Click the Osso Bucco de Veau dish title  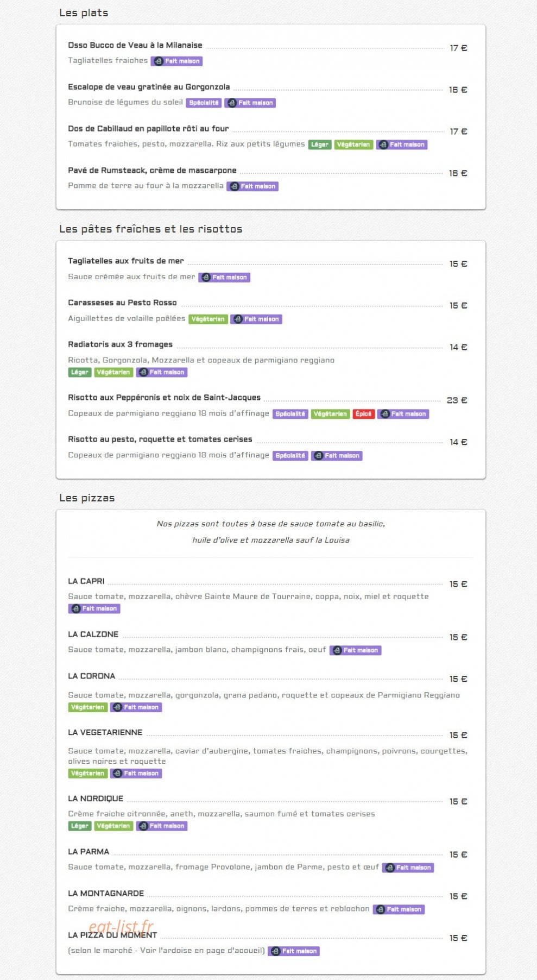tap(135, 45)
